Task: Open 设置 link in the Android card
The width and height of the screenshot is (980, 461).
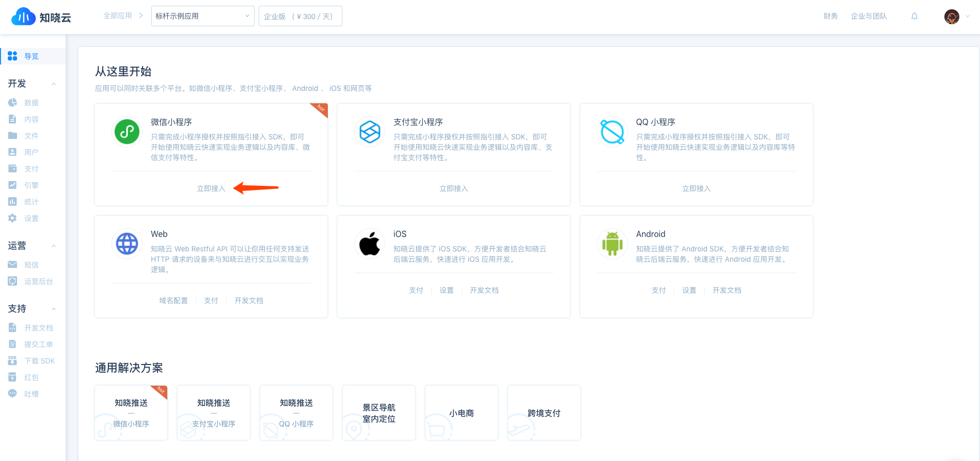Action: click(x=689, y=290)
